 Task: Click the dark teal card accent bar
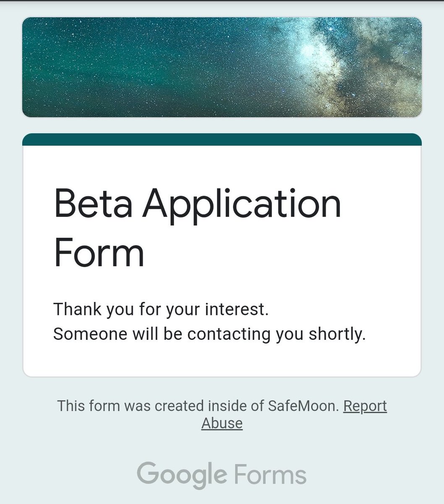222,140
